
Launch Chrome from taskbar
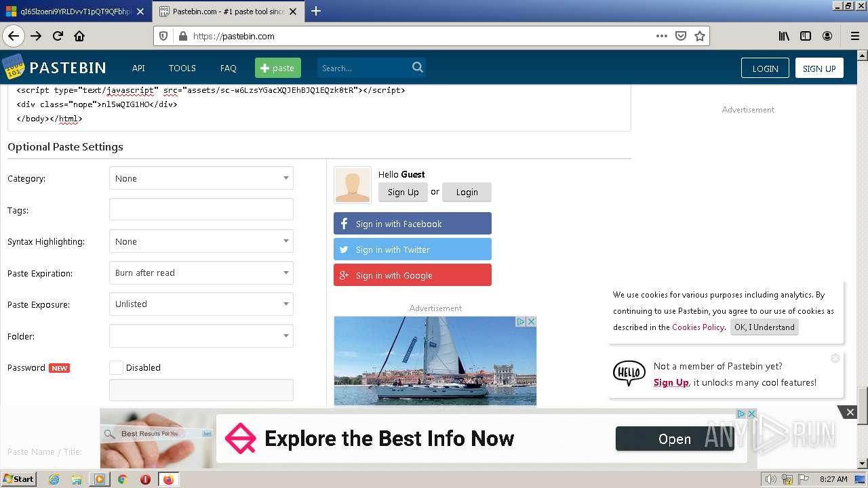click(x=122, y=479)
